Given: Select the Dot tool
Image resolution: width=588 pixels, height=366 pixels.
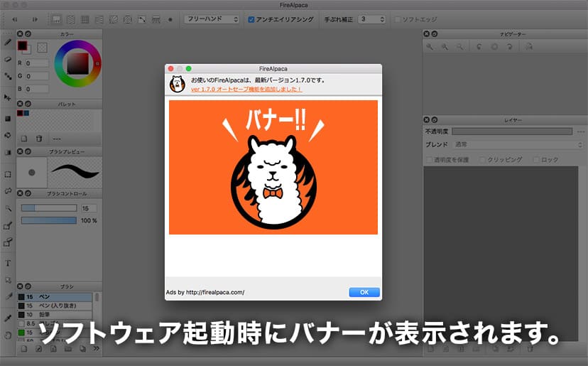Looking at the screenshot, I should pyautogui.click(x=8, y=76).
